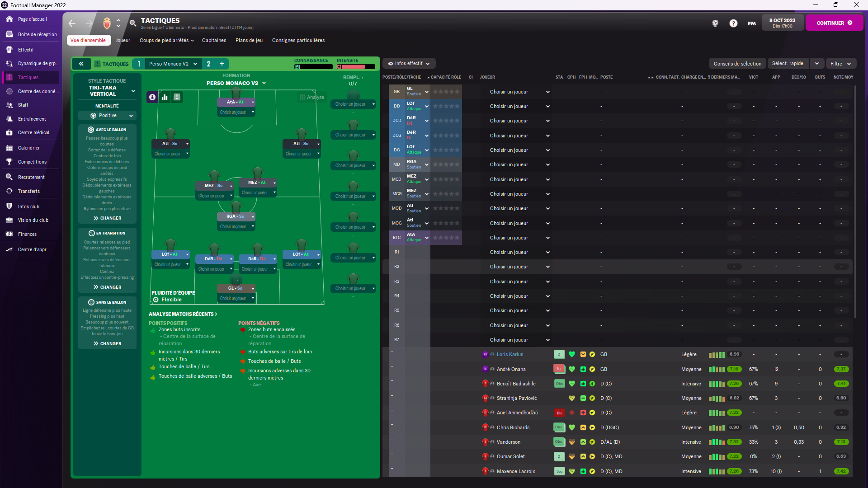Open the Mentalité Positive dropdown
This screenshot has width=868, height=488.
coord(107,116)
